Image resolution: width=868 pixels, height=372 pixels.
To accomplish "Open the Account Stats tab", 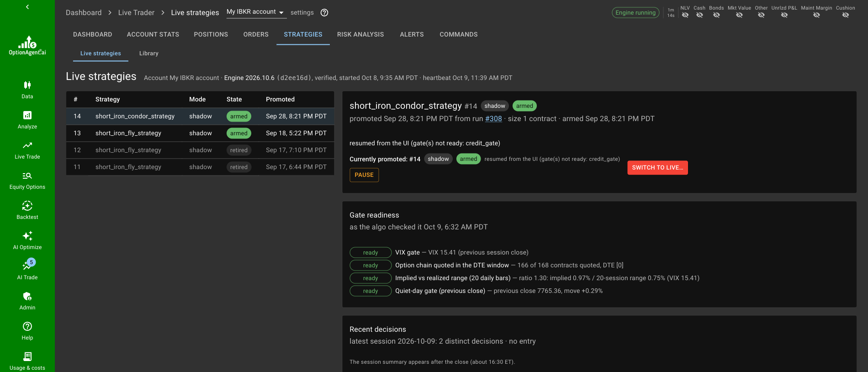I will point(153,34).
